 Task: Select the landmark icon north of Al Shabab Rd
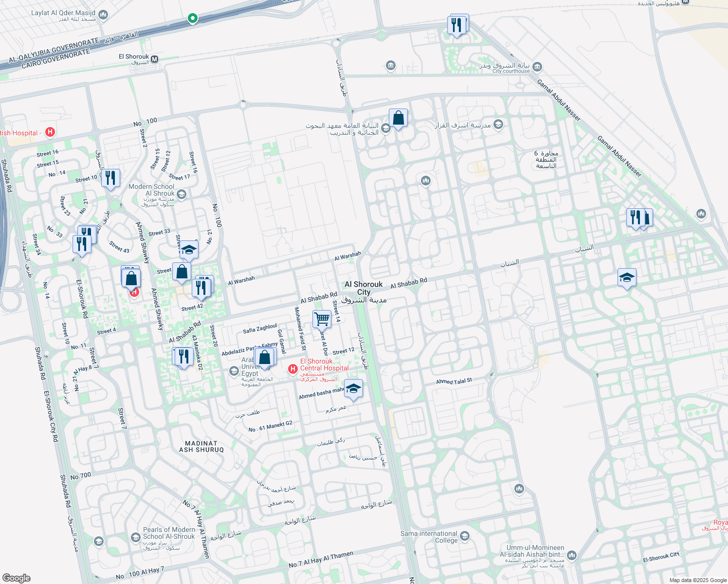coord(426,181)
